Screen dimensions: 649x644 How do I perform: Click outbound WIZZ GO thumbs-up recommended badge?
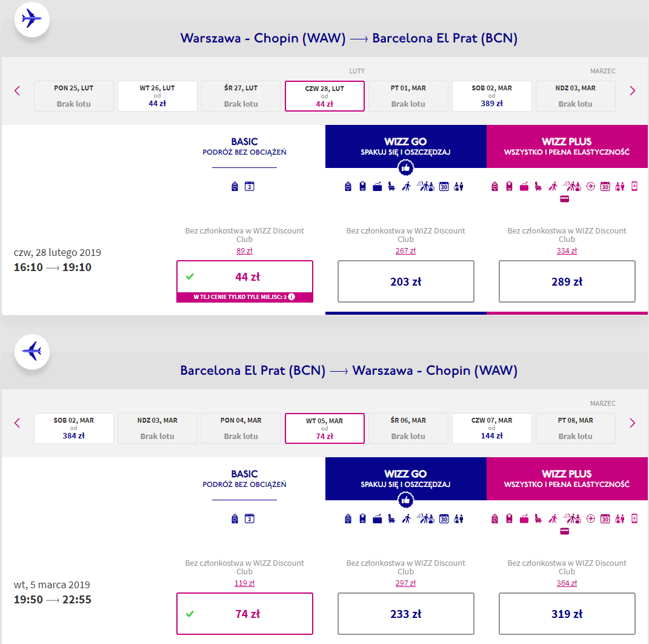pos(405,168)
